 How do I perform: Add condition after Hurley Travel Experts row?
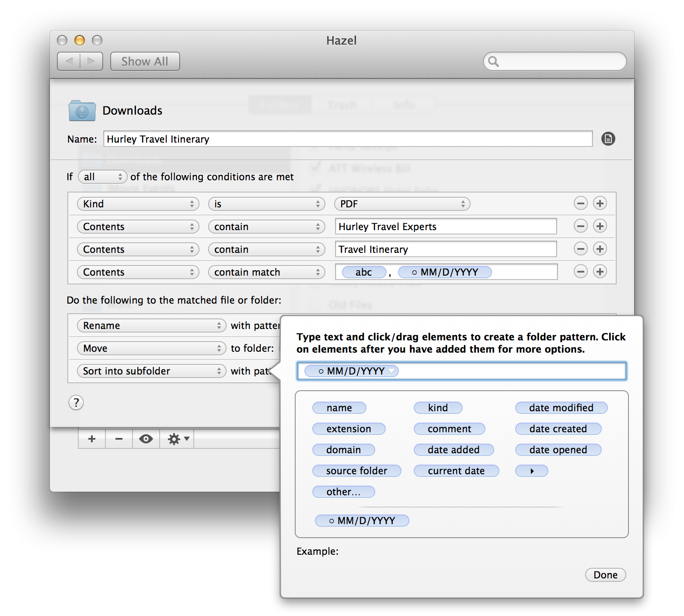[x=600, y=226]
